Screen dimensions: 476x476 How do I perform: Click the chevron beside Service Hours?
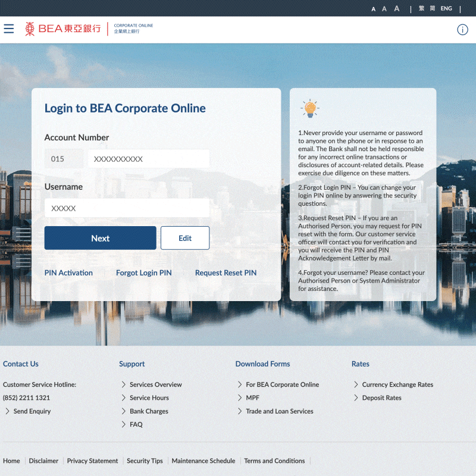coord(124,398)
